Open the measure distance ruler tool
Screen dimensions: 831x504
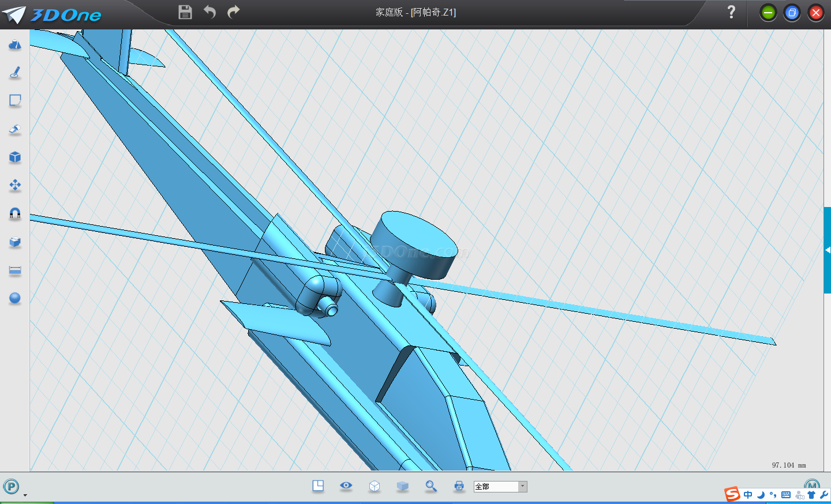[x=15, y=270]
